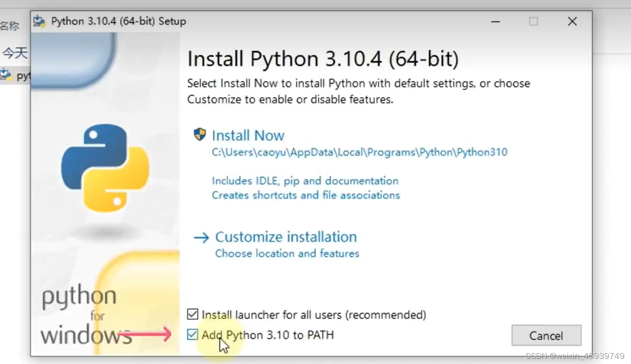631x364 pixels.
Task: Click 'Creates shortcuts and file associations' text
Action: click(x=306, y=195)
